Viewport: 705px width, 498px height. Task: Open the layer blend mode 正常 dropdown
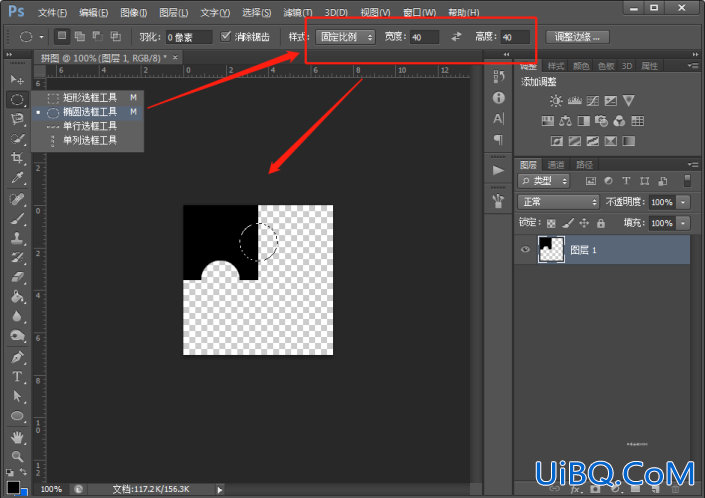pyautogui.click(x=558, y=202)
